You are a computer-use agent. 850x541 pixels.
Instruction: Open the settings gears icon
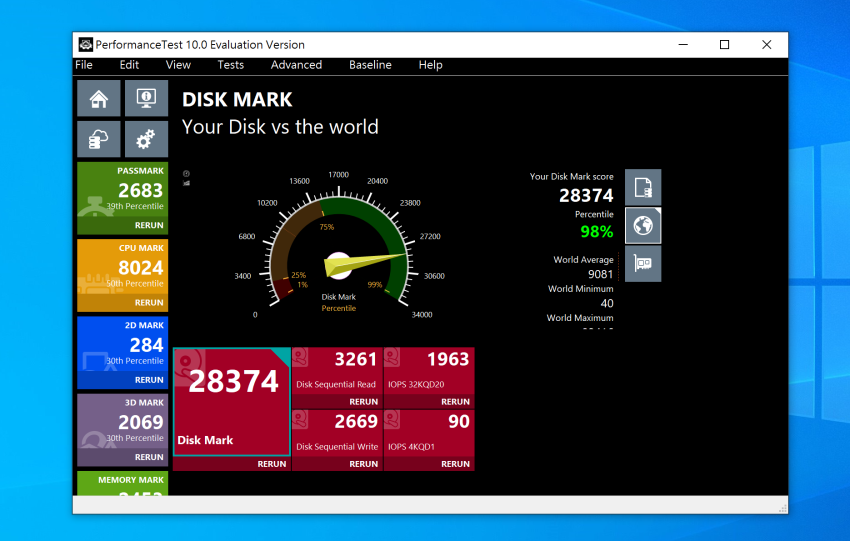click(x=146, y=139)
